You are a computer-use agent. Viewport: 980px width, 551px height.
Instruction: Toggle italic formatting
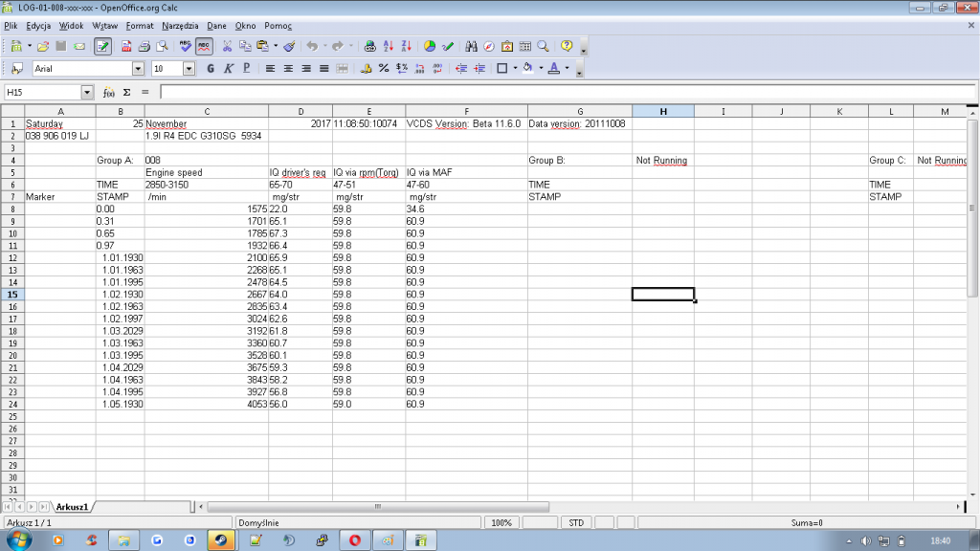pyautogui.click(x=229, y=69)
